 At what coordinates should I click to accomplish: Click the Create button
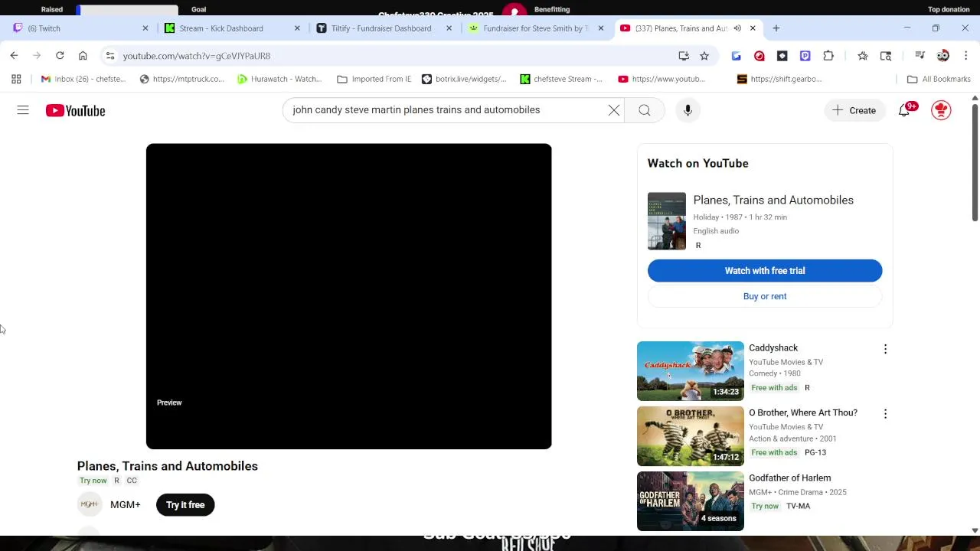pos(854,110)
